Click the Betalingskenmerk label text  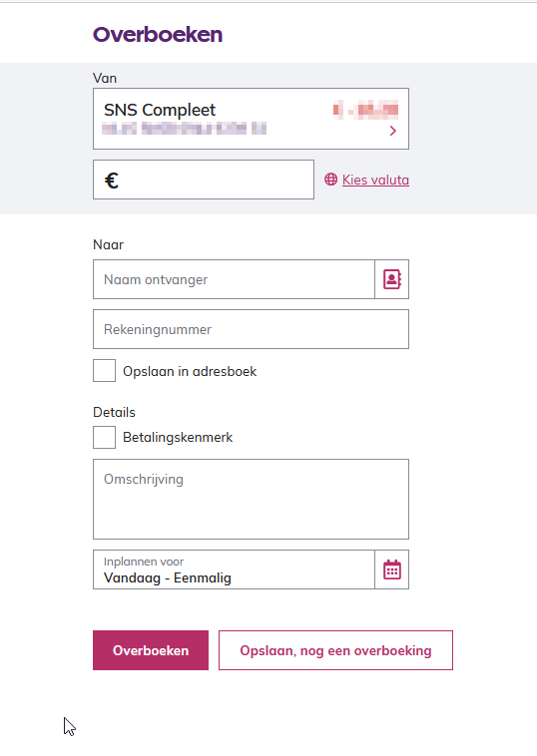coord(178,437)
